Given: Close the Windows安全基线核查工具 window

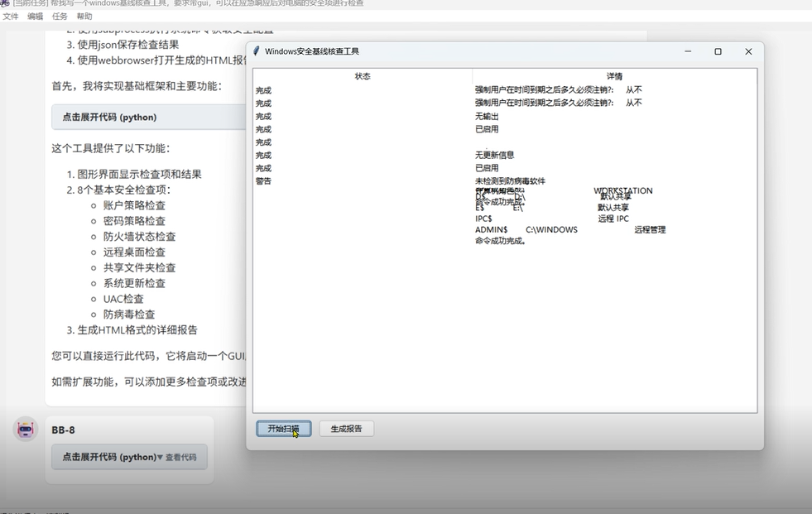Looking at the screenshot, I should point(748,51).
